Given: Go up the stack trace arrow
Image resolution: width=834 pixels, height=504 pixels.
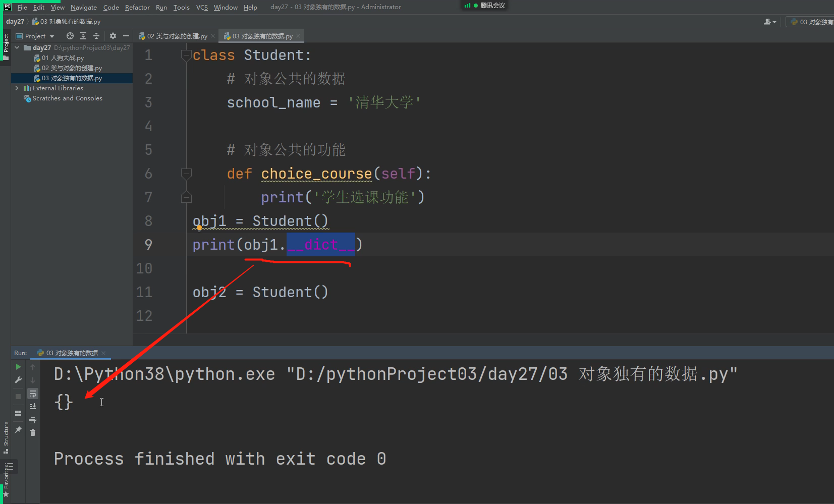Looking at the screenshot, I should [x=33, y=367].
